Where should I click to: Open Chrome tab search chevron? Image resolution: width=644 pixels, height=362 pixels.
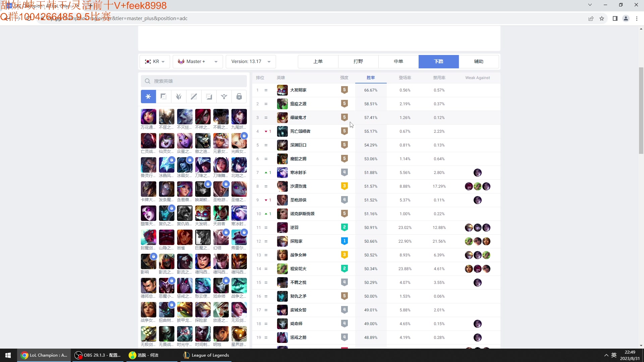(x=590, y=5)
